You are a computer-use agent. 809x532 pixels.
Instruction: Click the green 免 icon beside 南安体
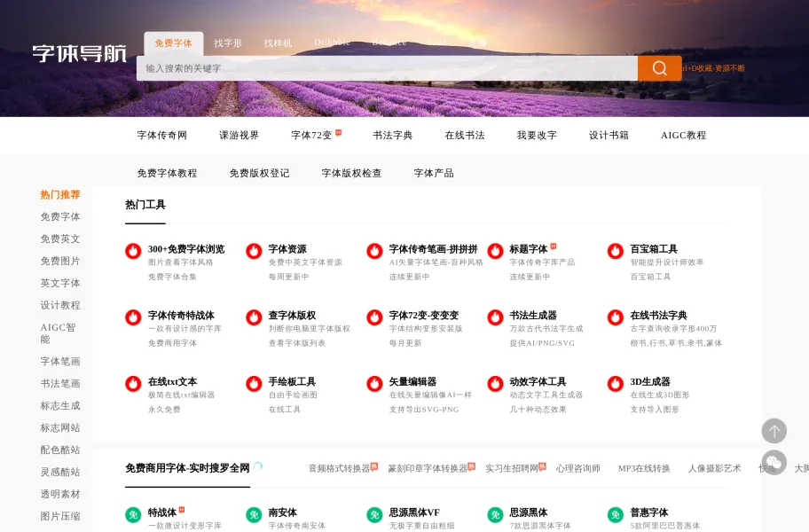[254, 515]
